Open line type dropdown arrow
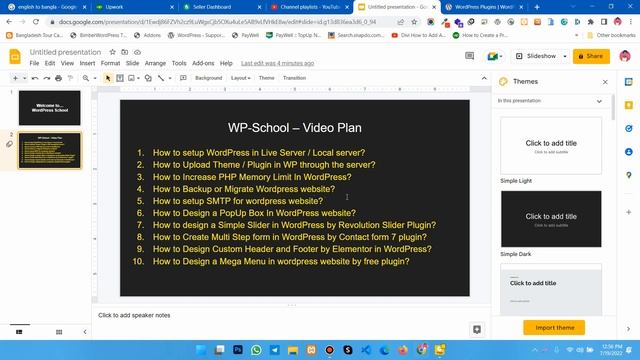Image resolution: width=640 pixels, height=360 pixels. tap(170, 78)
